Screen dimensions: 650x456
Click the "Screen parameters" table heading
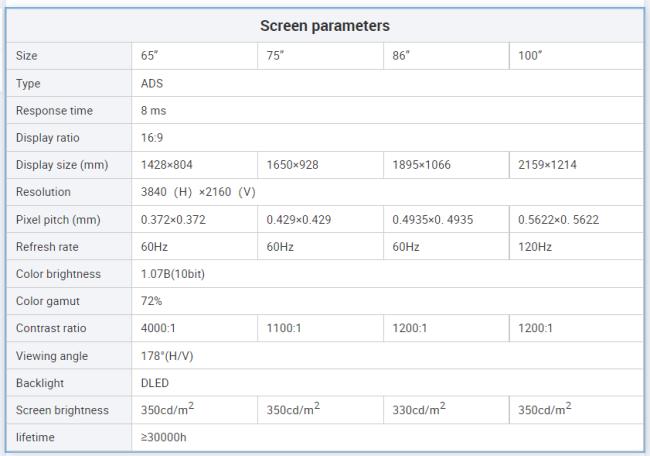pos(325,25)
